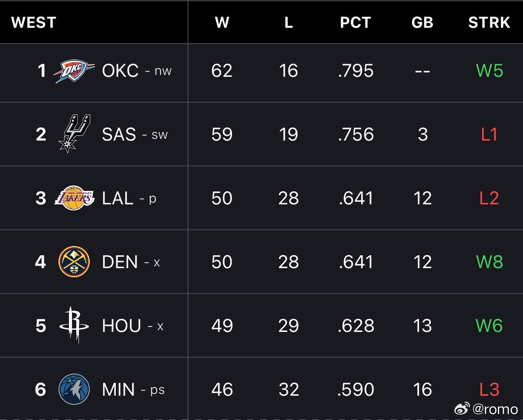Click the green W8 streak for Denver
This screenshot has height=420, width=523.
tap(490, 262)
